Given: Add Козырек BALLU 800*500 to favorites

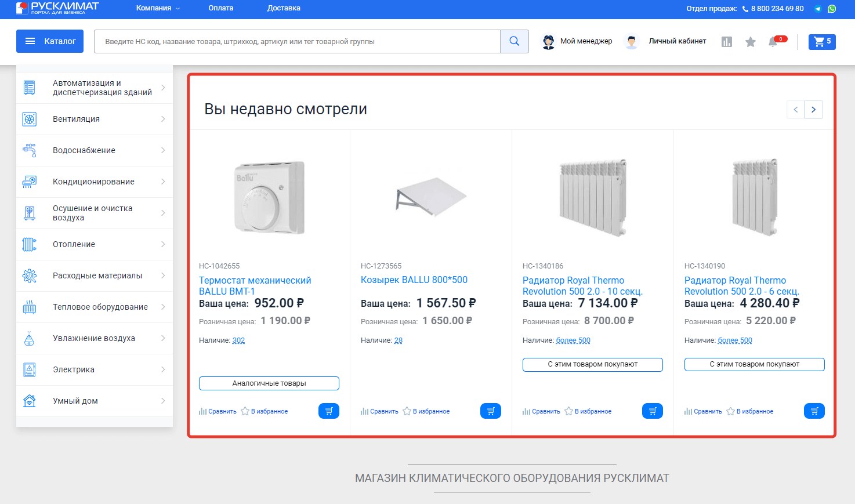Looking at the screenshot, I should pyautogui.click(x=426, y=411).
